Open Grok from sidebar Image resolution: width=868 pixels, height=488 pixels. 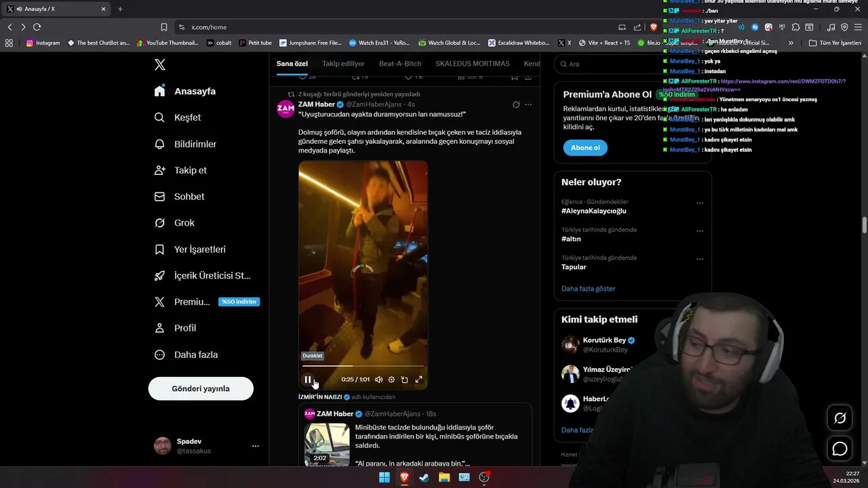point(174,222)
